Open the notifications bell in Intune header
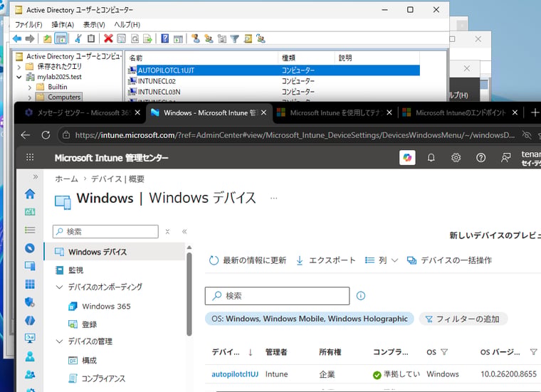Image resolution: width=541 pixels, height=392 pixels. coord(431,157)
